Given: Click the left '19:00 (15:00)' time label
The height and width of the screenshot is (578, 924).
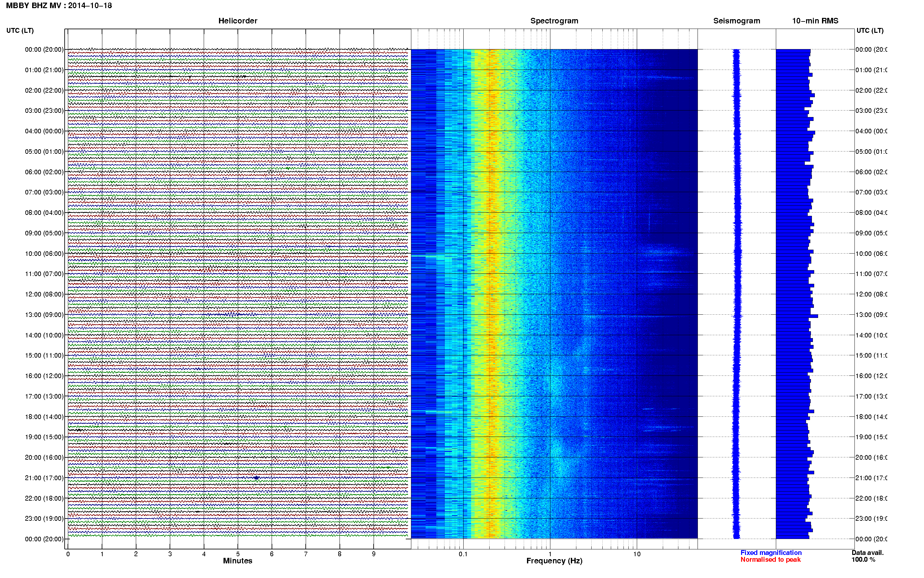Looking at the screenshot, I should (x=44, y=437).
